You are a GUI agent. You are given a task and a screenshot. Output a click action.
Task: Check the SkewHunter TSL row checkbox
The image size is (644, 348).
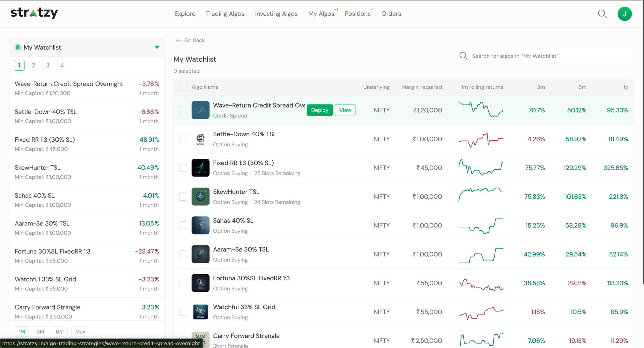click(x=183, y=197)
